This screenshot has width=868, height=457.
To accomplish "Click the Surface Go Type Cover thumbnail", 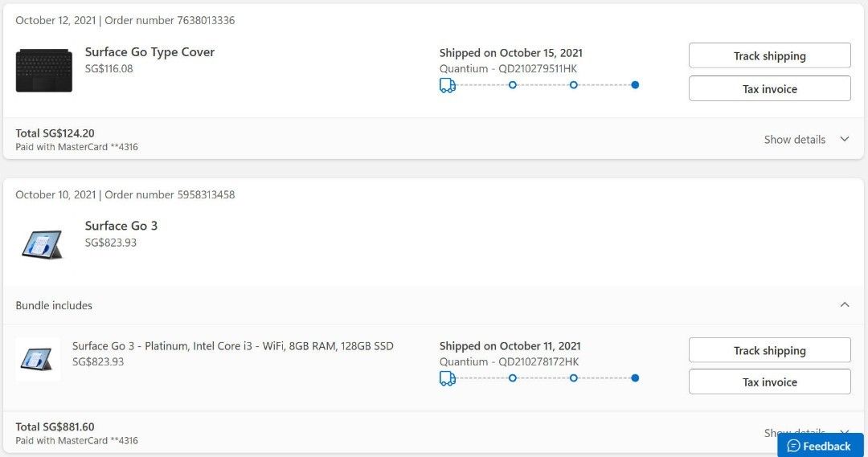I will click(x=43, y=70).
